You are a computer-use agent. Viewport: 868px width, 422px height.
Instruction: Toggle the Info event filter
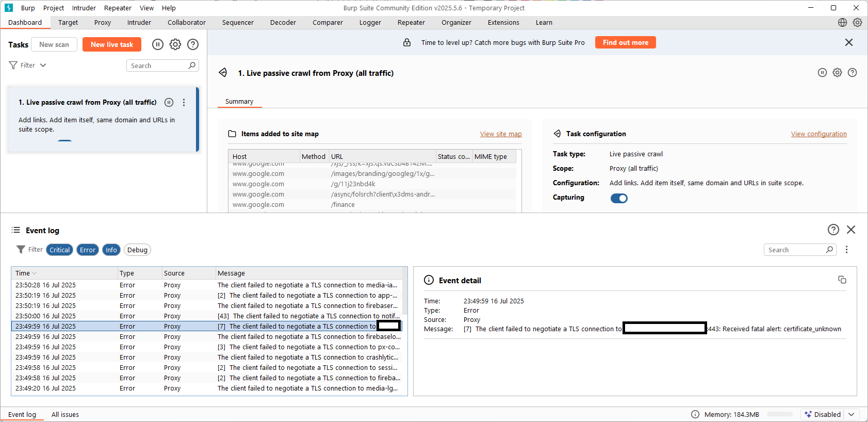[x=111, y=250]
